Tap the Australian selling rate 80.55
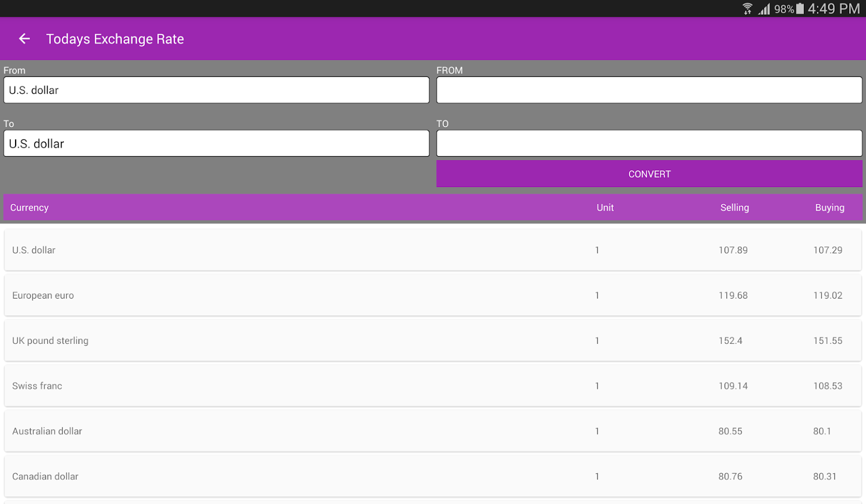This screenshot has height=504, width=866. pos(730,432)
